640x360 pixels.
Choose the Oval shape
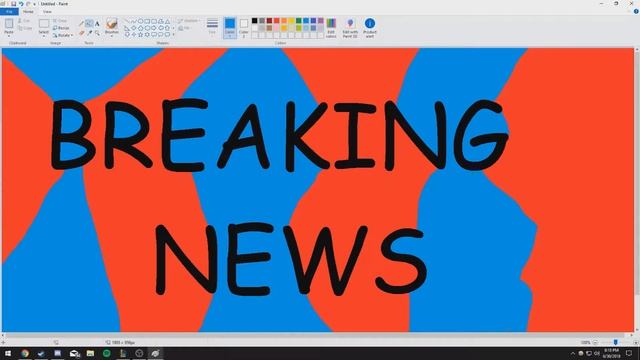140,21
